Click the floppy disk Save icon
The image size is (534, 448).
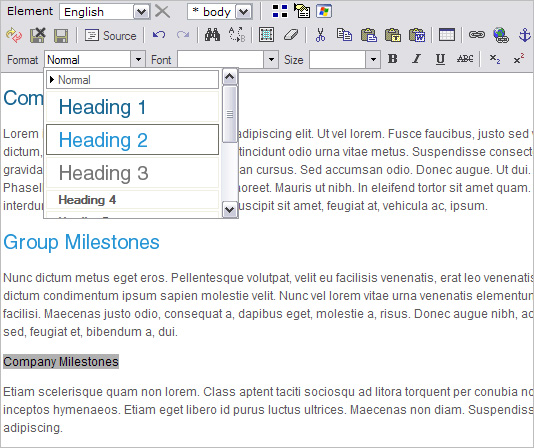61,35
